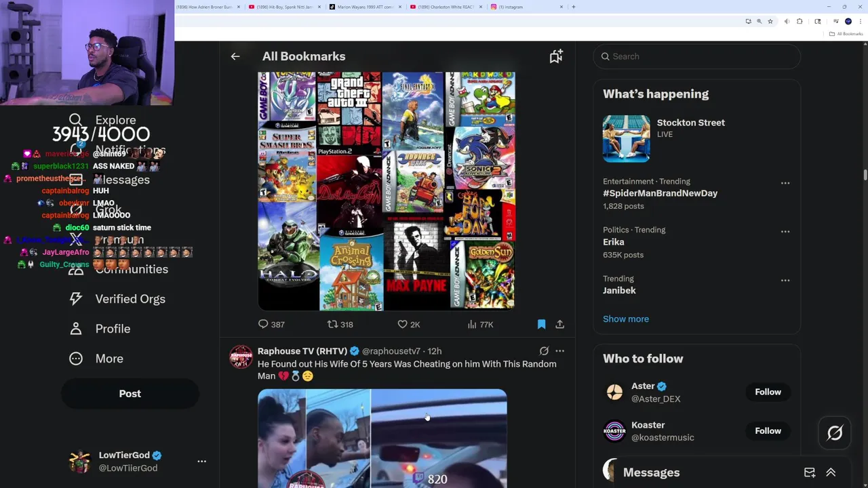Open the Raphouse TV (RHTV) profile name
Screen dimensions: 868x488
pos(302,351)
